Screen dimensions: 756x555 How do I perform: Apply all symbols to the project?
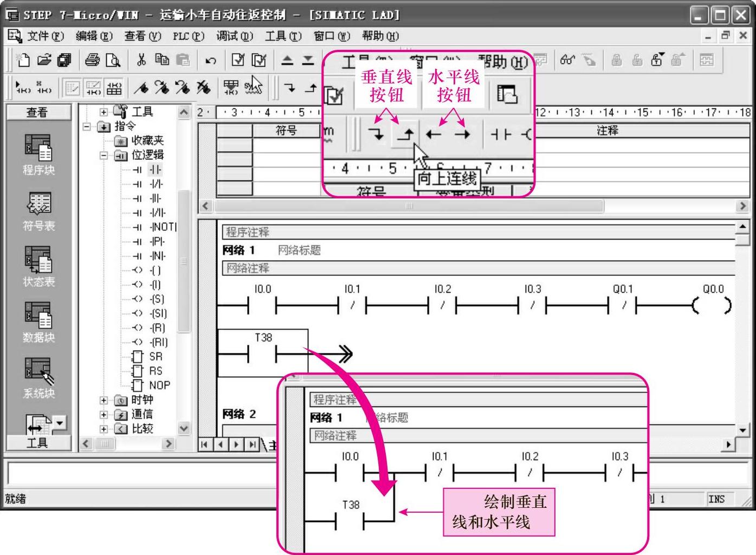point(231,88)
